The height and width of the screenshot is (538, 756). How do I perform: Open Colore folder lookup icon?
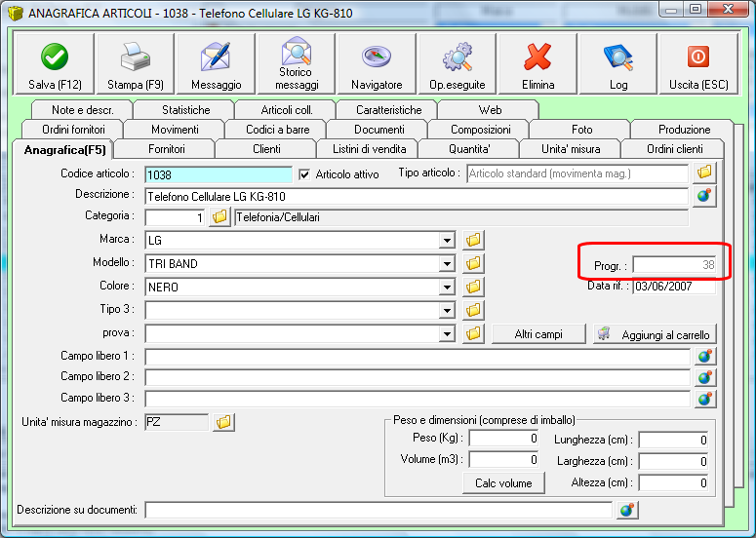(473, 288)
